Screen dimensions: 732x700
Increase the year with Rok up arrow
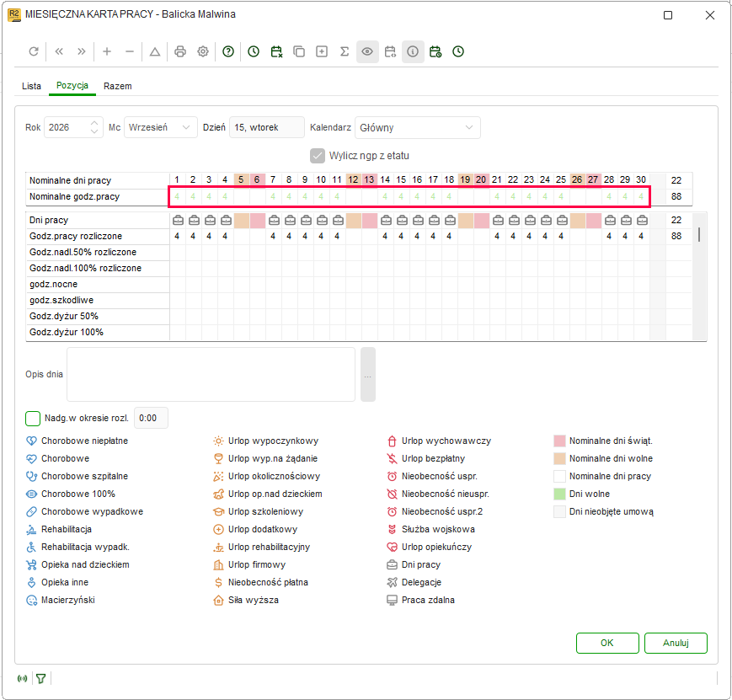tap(94, 123)
